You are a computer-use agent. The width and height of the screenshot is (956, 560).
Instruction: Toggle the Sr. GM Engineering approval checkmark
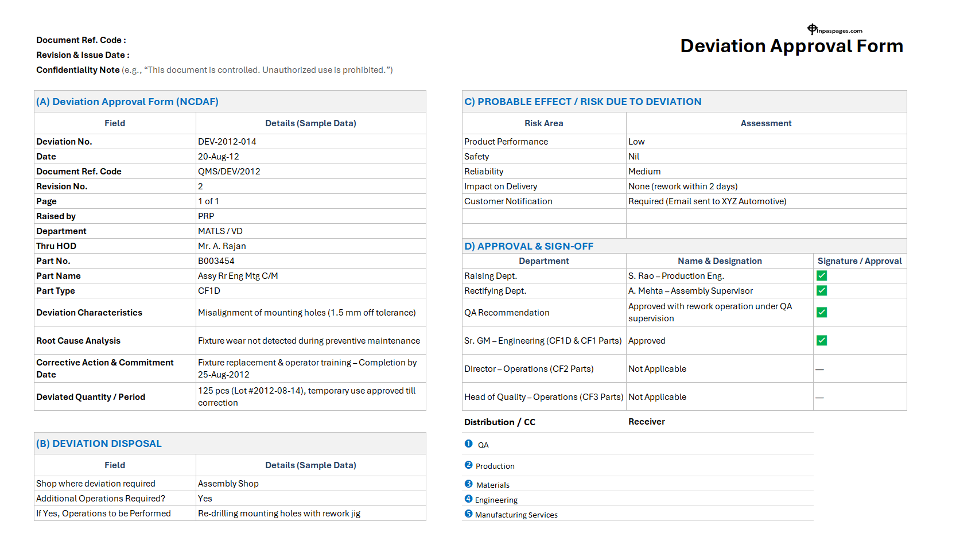(821, 340)
